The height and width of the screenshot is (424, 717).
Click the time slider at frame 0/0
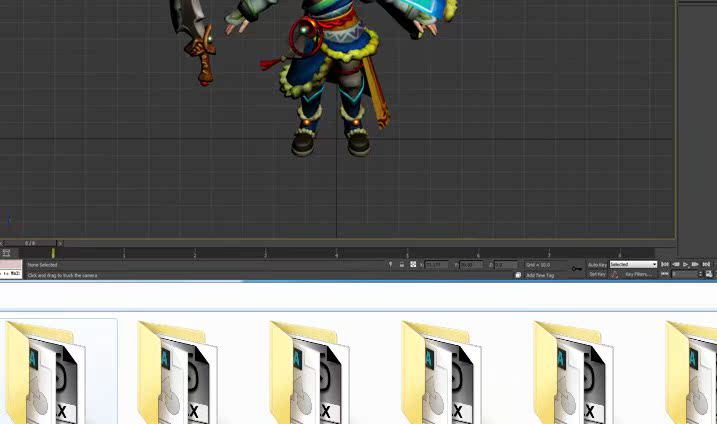click(31, 243)
